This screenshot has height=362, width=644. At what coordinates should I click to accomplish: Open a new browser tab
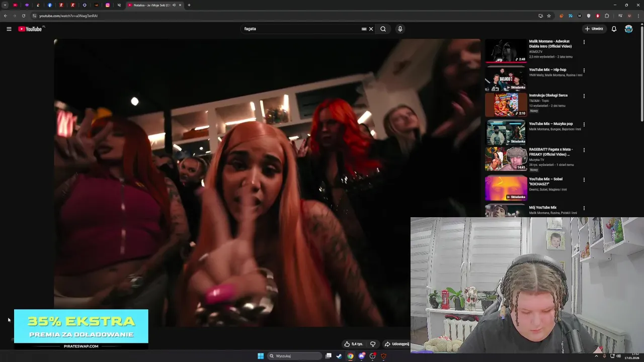click(x=189, y=5)
